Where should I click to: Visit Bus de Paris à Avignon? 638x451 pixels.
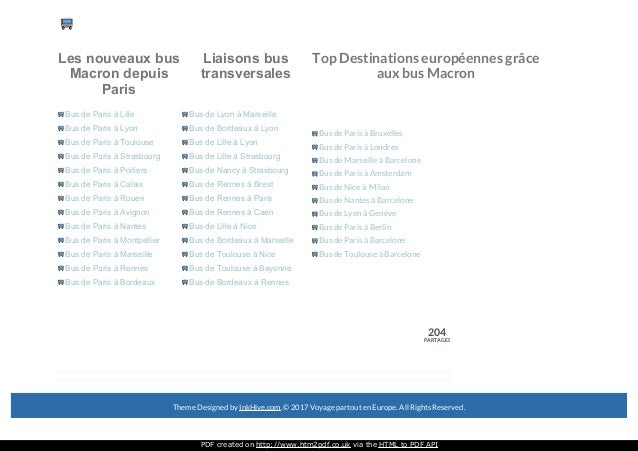107,212
